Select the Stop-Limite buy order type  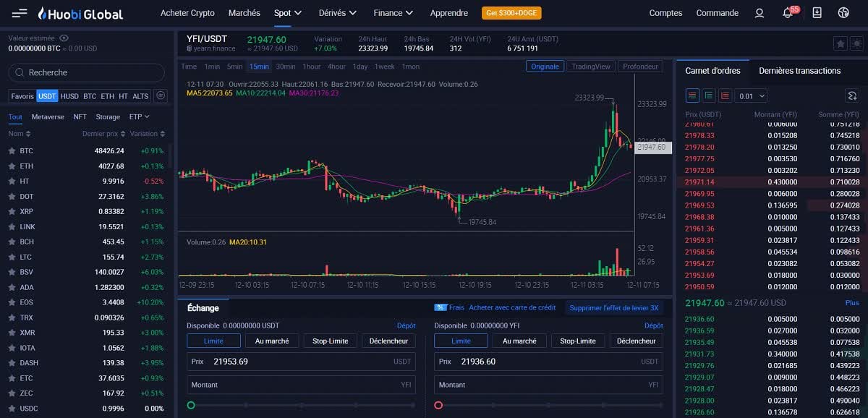coord(330,341)
